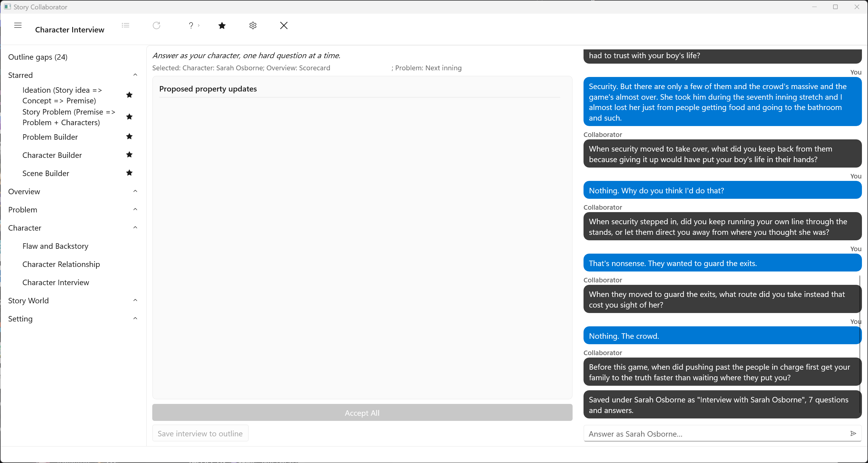Open settings gear icon

253,25
